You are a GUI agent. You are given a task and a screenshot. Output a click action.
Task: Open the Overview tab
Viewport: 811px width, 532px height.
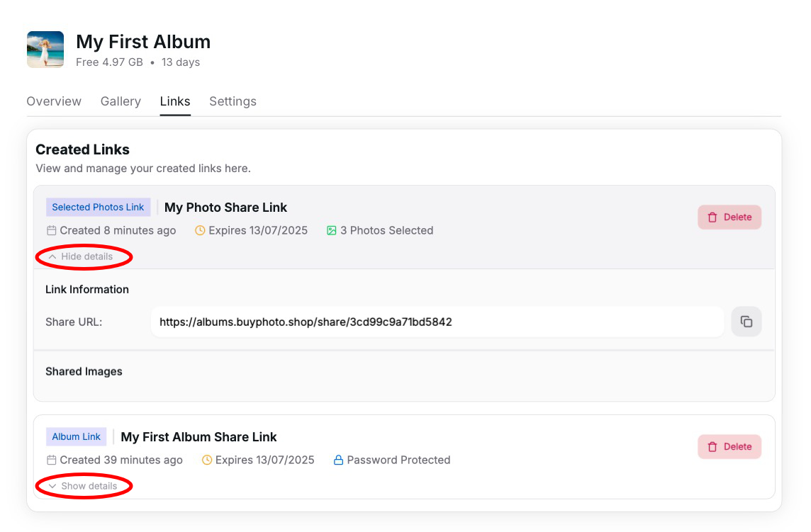click(54, 101)
